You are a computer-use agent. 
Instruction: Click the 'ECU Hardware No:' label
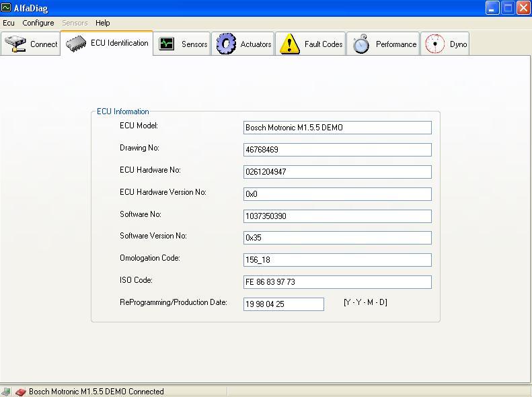click(x=150, y=170)
